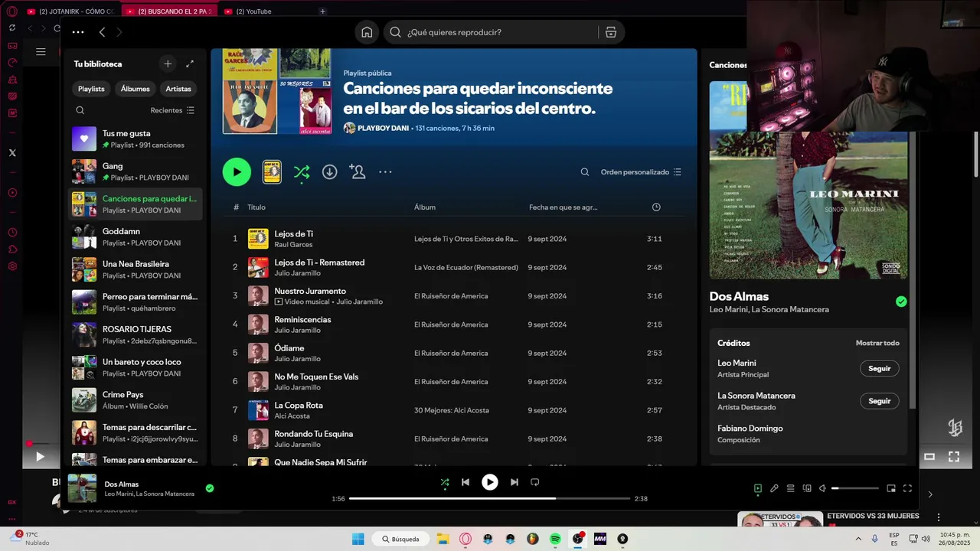Select track Lejos de Ti by Raul Garces
This screenshot has width=980, height=551.
[454, 239]
